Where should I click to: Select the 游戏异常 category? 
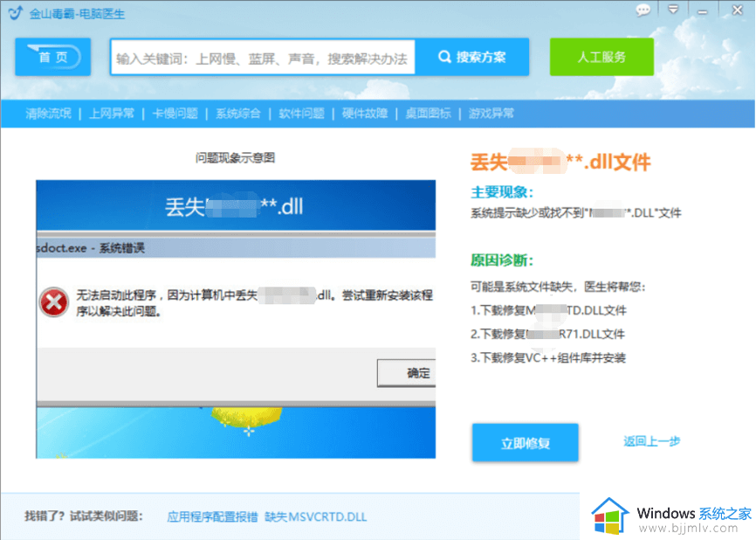click(491, 114)
